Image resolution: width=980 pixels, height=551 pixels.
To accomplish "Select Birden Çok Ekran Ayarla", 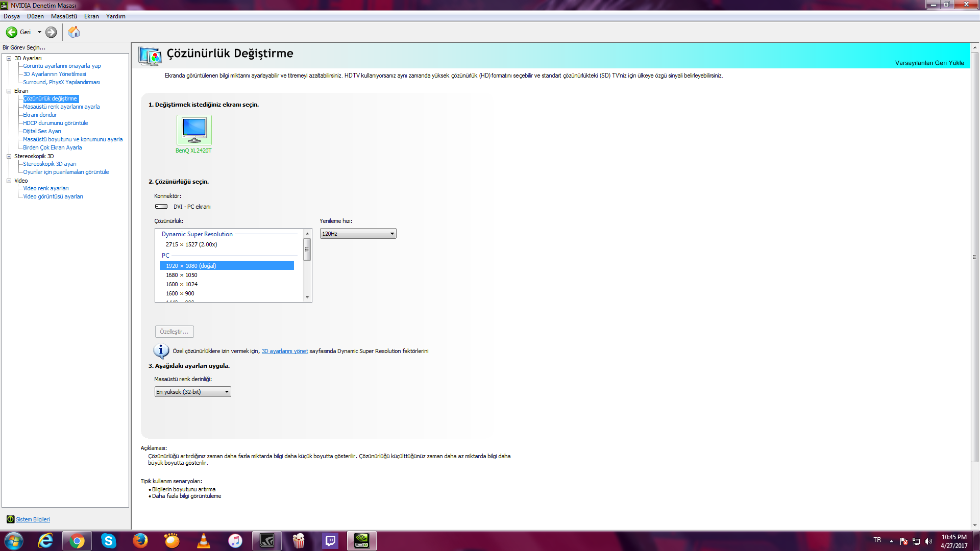I will [x=52, y=147].
